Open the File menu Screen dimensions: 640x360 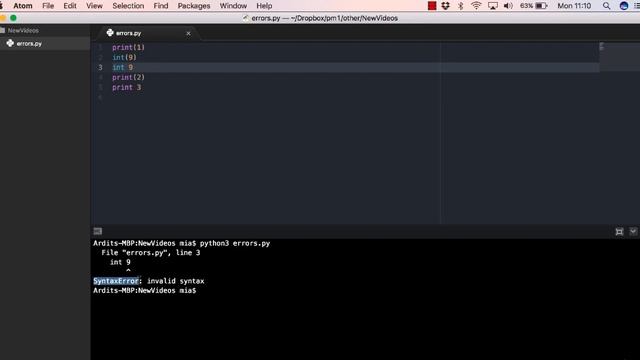pyautogui.click(x=48, y=6)
